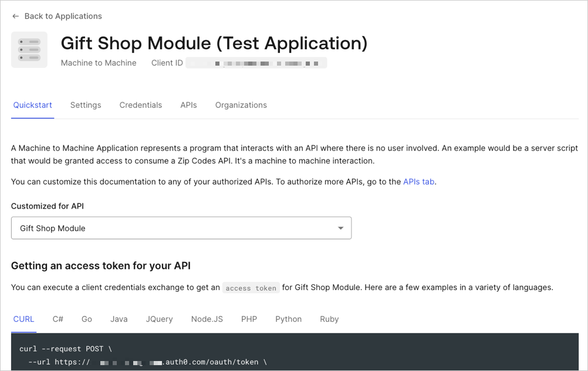Select the C# code example tab

click(x=58, y=319)
